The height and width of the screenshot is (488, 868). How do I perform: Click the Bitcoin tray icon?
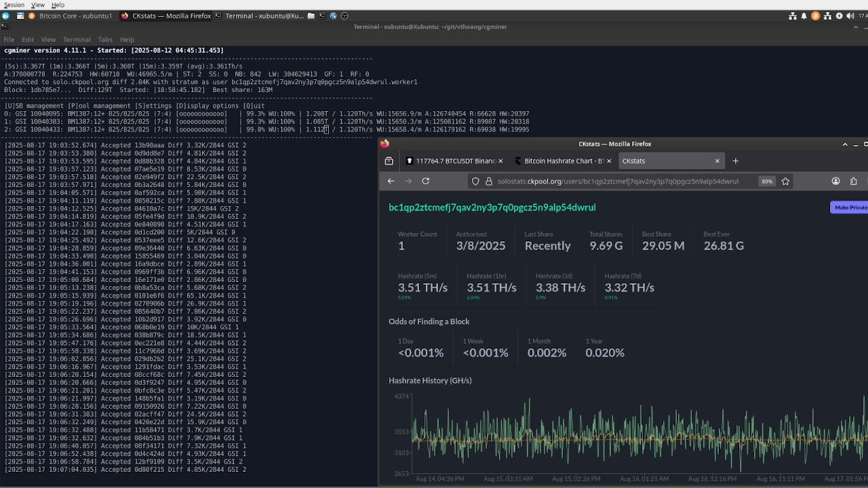(x=816, y=16)
